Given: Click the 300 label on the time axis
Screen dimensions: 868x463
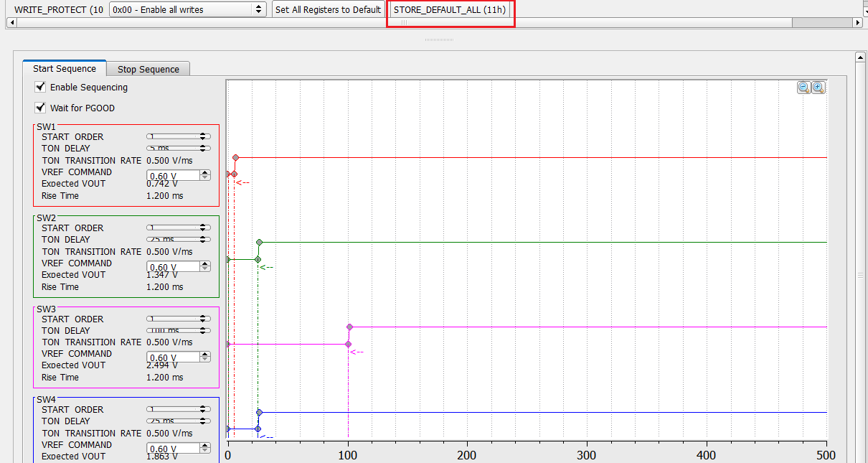Looking at the screenshot, I should (588, 455).
